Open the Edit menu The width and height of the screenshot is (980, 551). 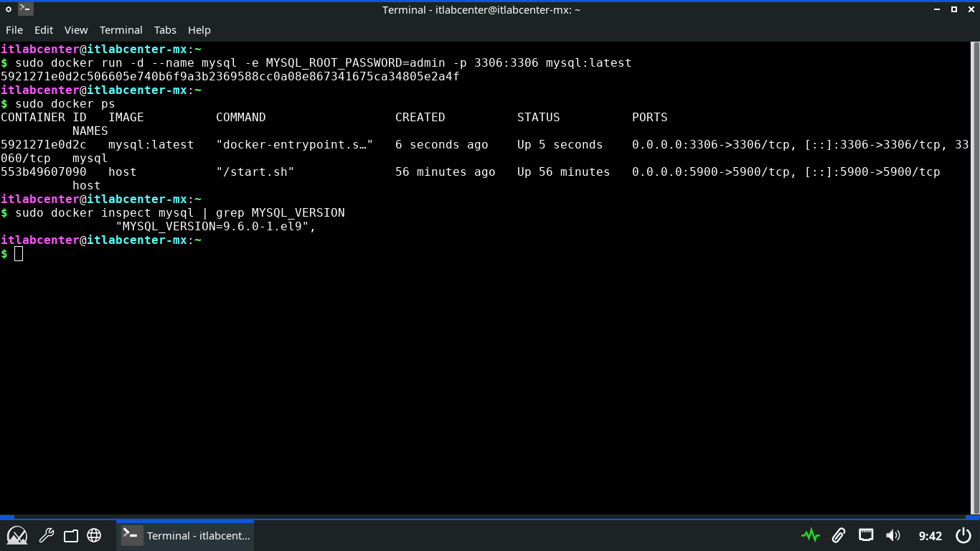pos(44,30)
